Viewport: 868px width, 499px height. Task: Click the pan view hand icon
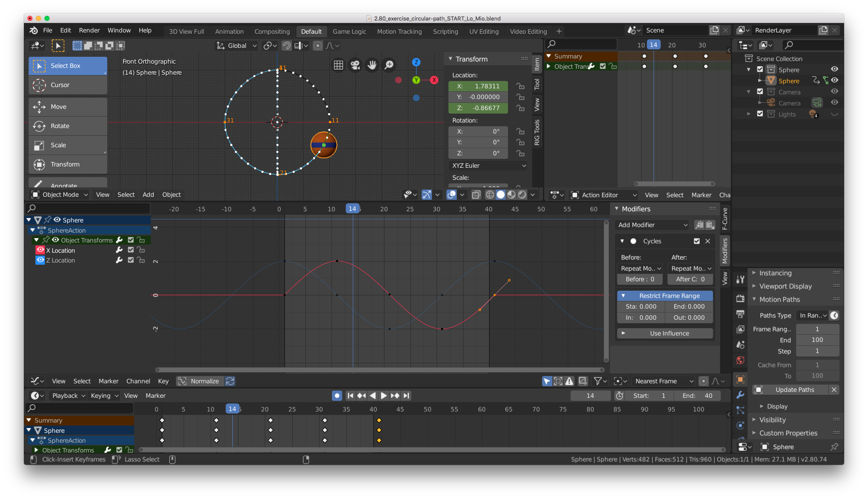point(372,65)
